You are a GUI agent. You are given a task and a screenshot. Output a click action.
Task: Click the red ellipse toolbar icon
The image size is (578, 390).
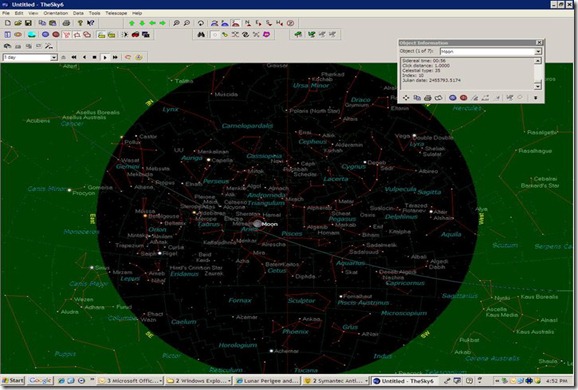click(56, 34)
